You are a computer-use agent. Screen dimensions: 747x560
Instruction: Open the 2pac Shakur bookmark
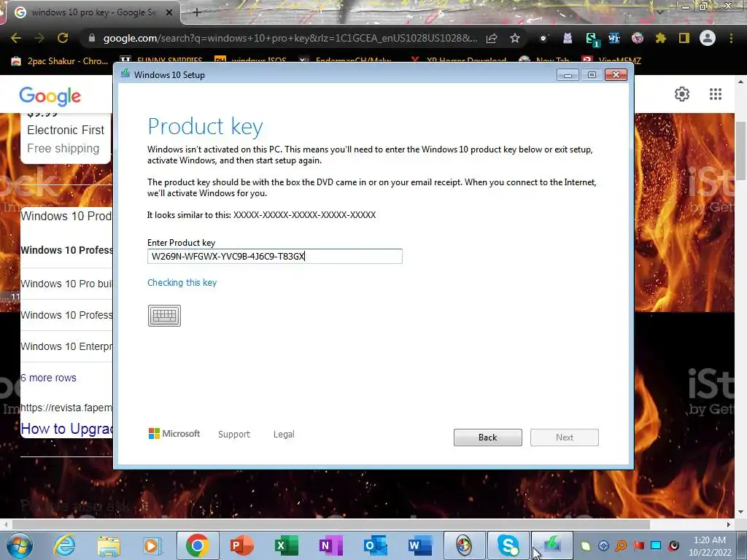point(60,61)
